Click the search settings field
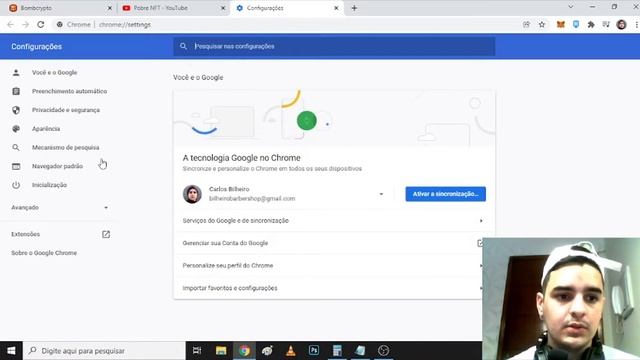Screen dimensions: 640x360 click(334, 46)
